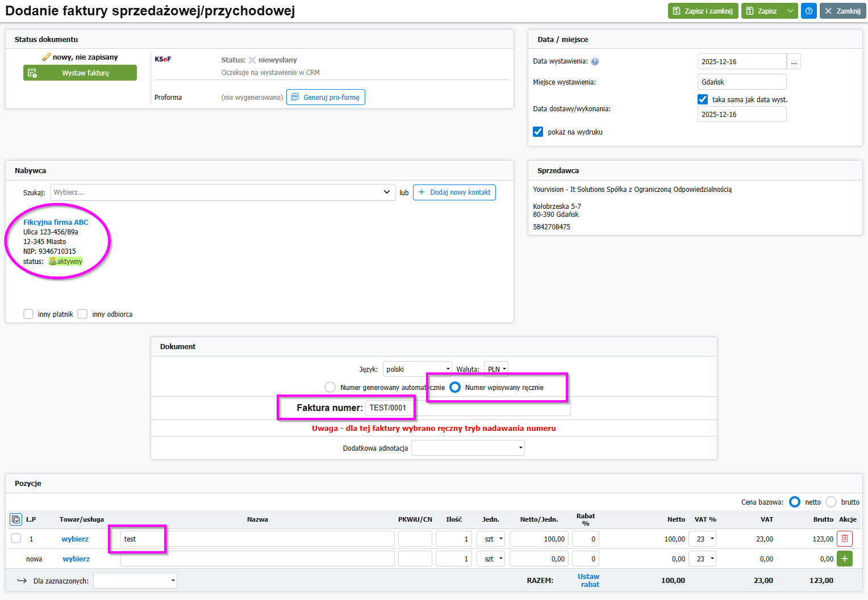Click the green plus icon to add position
Image resolution: width=868 pixels, height=600 pixels.
click(844, 559)
